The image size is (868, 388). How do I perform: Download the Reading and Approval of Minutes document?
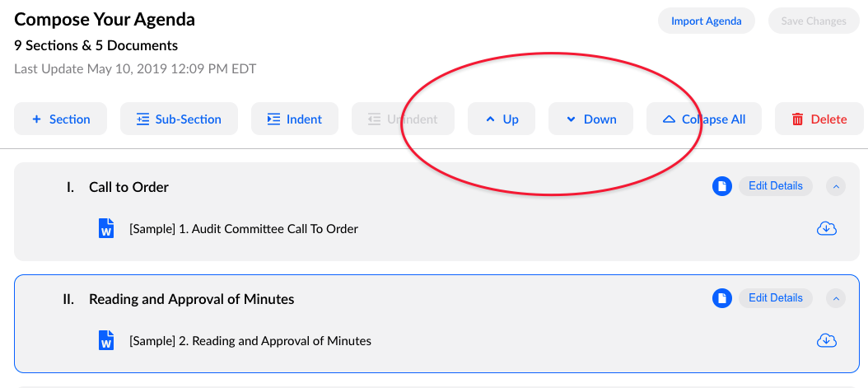[827, 340]
